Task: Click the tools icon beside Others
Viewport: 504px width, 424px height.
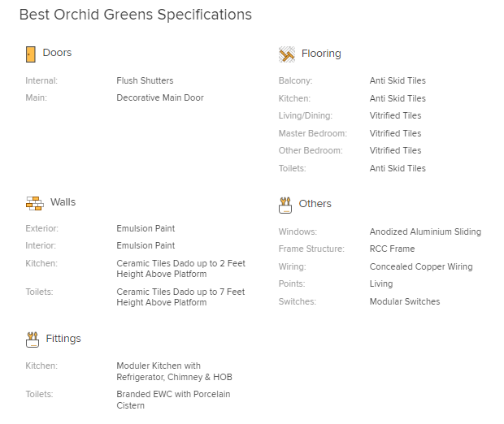Action: point(285,206)
